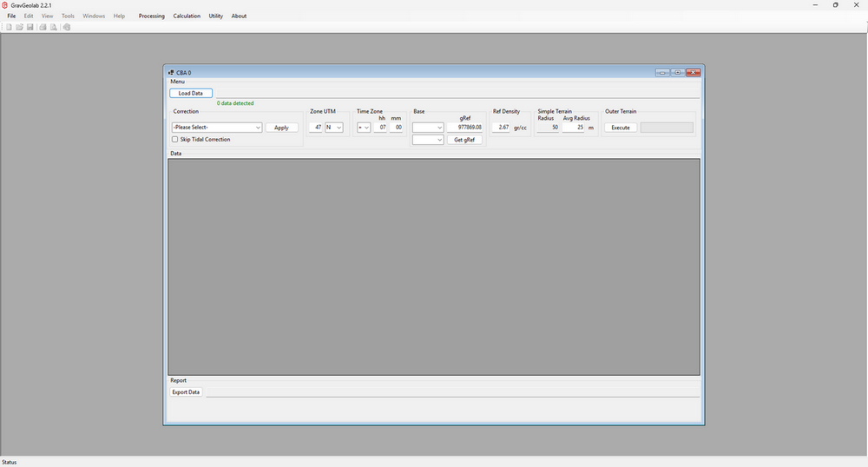Click the Outer Terrain Execute button
This screenshot has height=467, width=868.
(621, 128)
